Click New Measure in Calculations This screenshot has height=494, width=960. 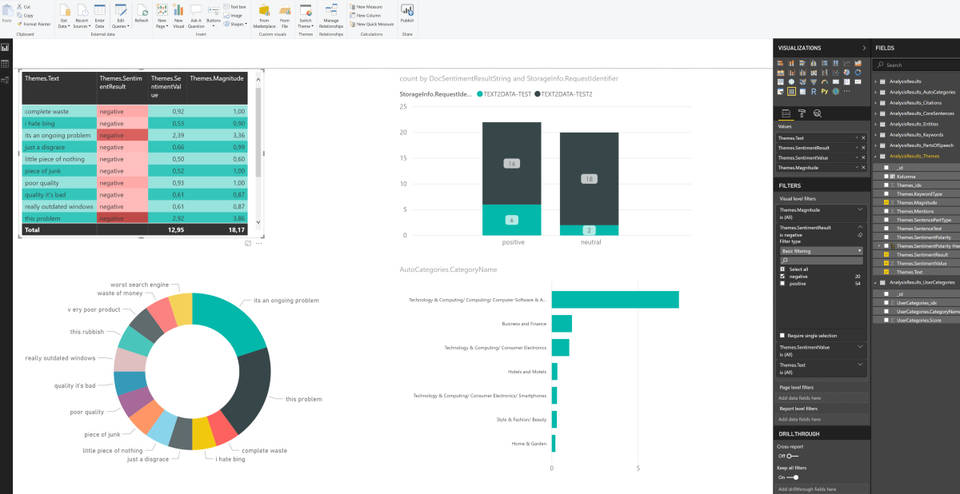[x=368, y=6]
